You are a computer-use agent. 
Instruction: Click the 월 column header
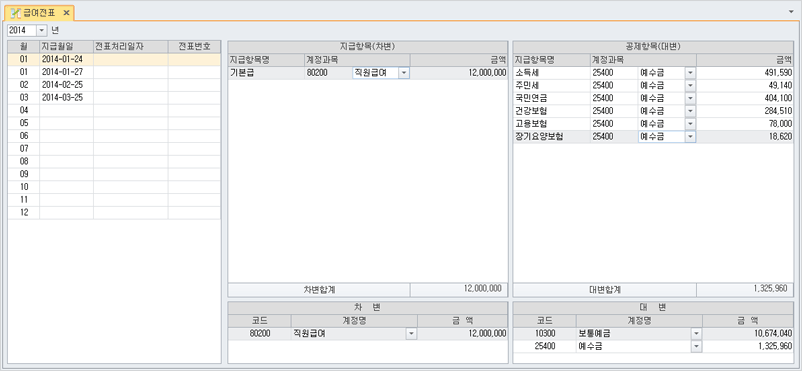[x=24, y=47]
